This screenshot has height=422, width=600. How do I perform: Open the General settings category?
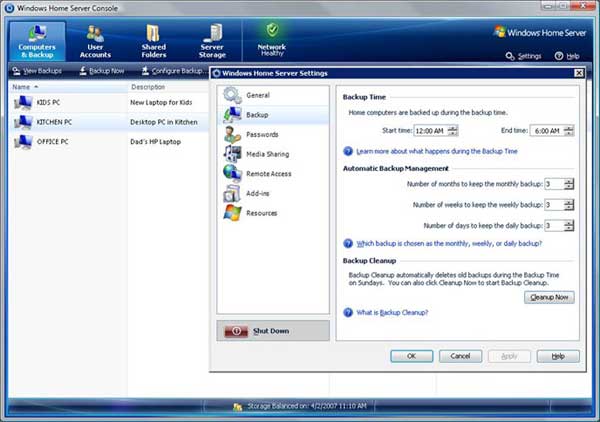click(273, 95)
